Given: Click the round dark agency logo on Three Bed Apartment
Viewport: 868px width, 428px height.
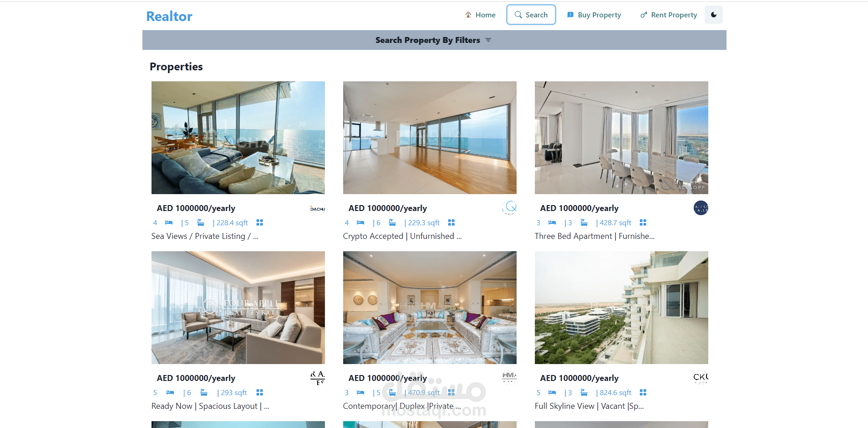Looking at the screenshot, I should click(x=701, y=208).
